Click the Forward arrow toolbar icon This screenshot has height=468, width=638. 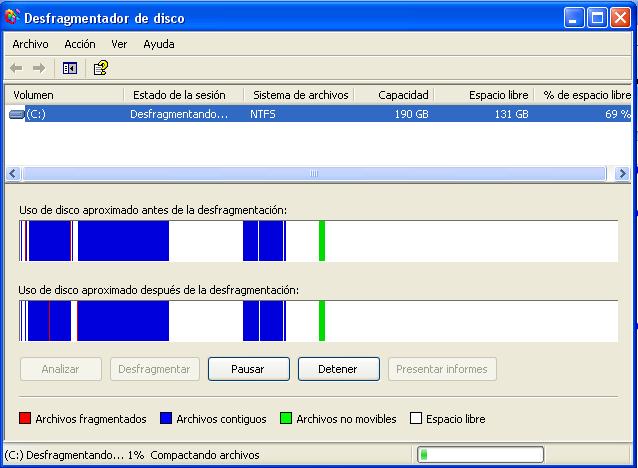tap(39, 68)
